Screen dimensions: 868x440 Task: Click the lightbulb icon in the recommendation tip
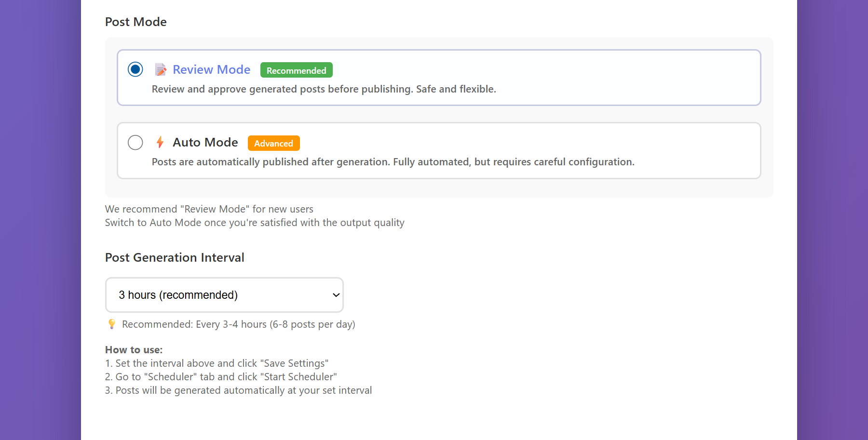tap(111, 324)
